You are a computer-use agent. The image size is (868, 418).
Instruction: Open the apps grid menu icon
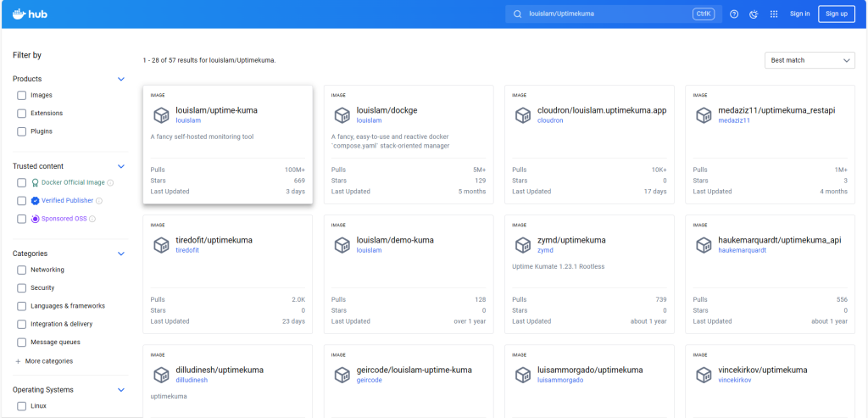[x=774, y=14]
